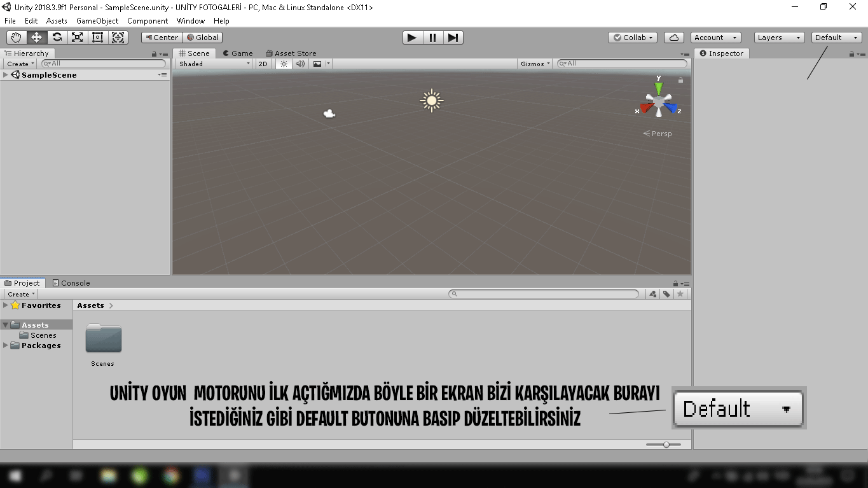Select the Rect tool
This screenshot has width=868, height=488.
click(x=97, y=38)
